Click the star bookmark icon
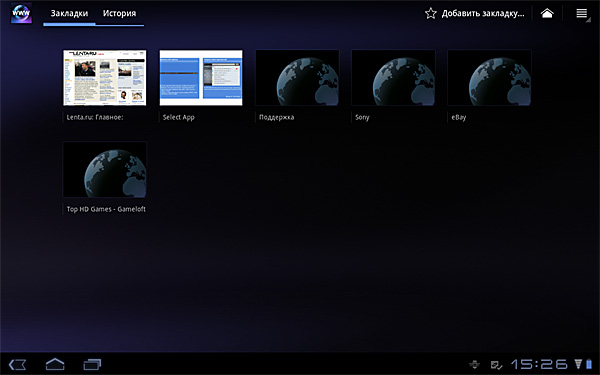Viewport: 600px width, 375px height. (430, 13)
